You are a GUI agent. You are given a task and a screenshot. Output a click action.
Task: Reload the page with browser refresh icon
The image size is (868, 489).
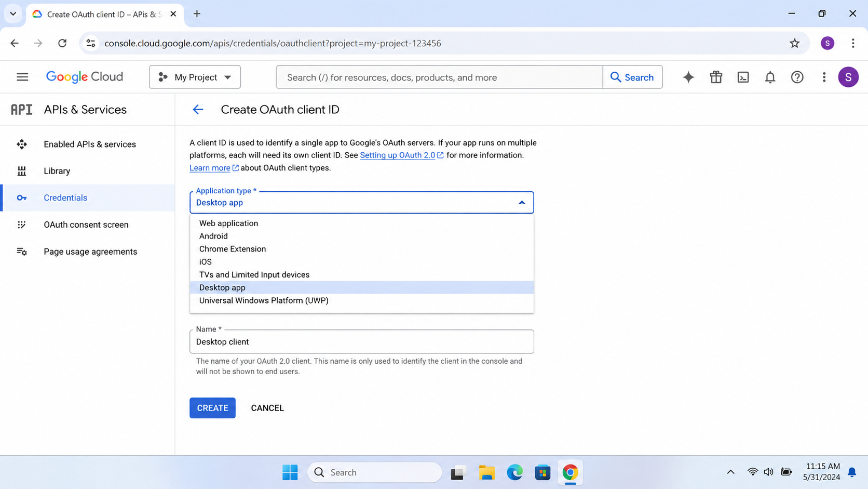point(62,43)
